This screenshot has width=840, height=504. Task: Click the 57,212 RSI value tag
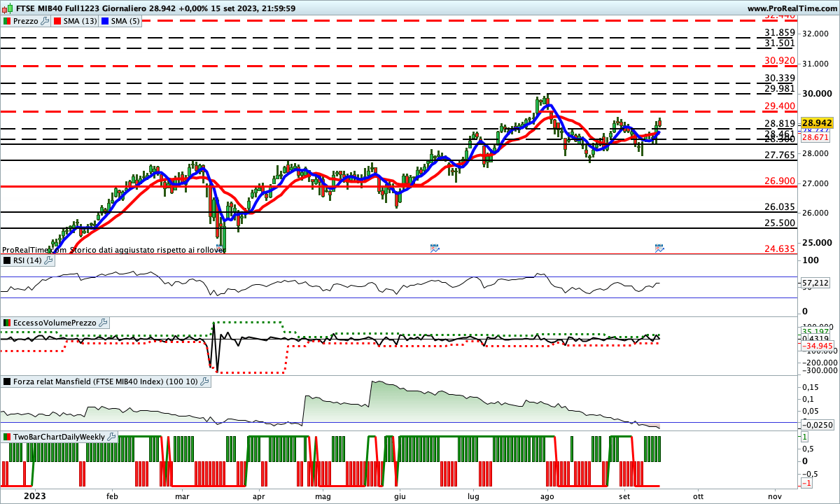(815, 283)
